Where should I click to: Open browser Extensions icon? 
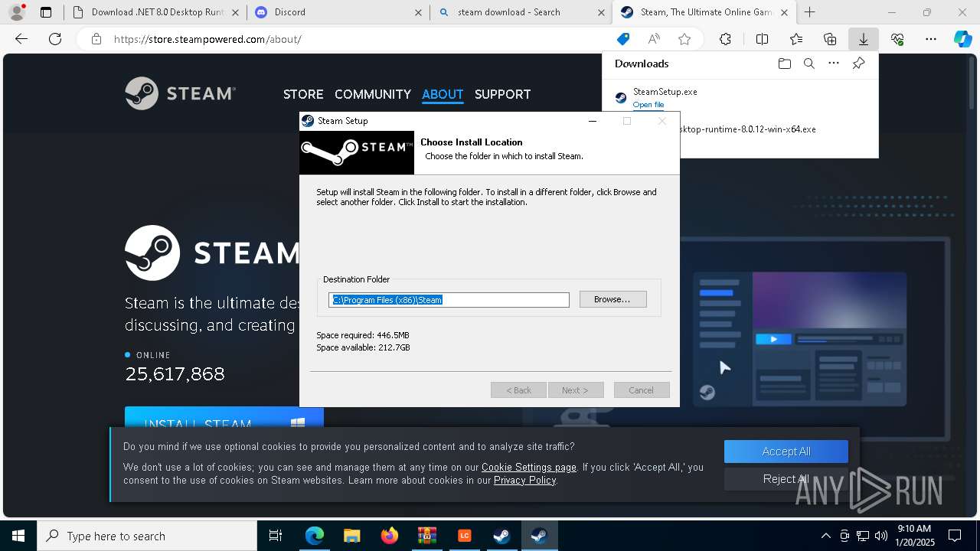(x=725, y=39)
